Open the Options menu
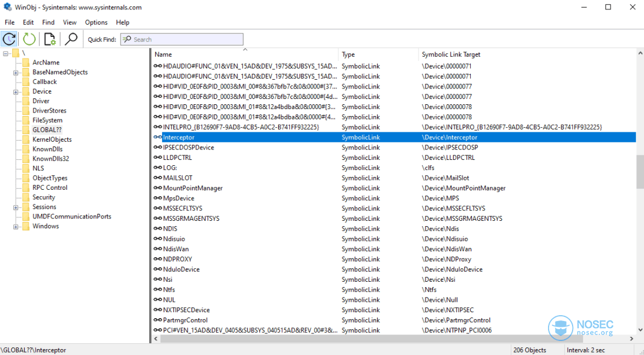Viewport: 644px width, 355px height. click(x=96, y=22)
